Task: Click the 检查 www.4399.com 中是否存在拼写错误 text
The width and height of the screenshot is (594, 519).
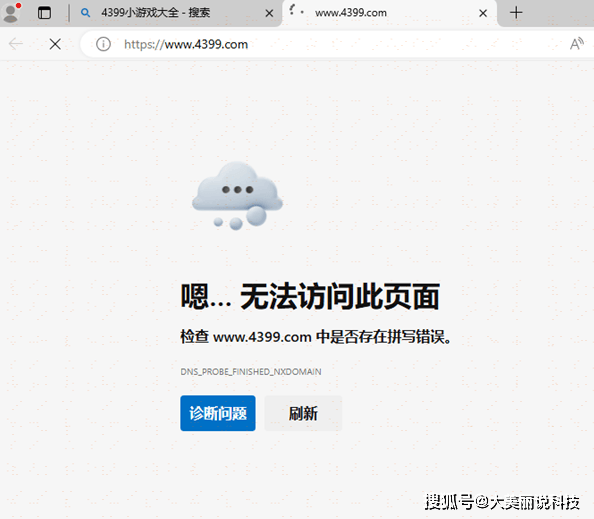Action: (316, 336)
